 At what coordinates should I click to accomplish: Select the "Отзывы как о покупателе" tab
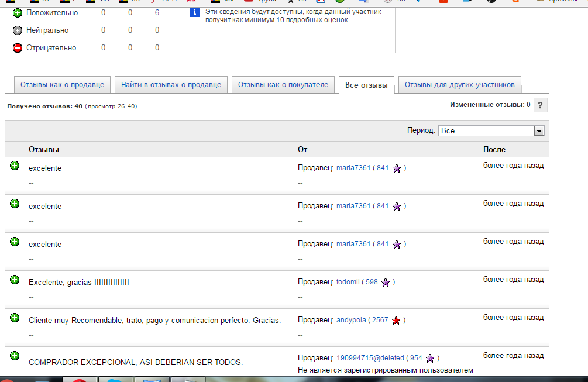(283, 85)
